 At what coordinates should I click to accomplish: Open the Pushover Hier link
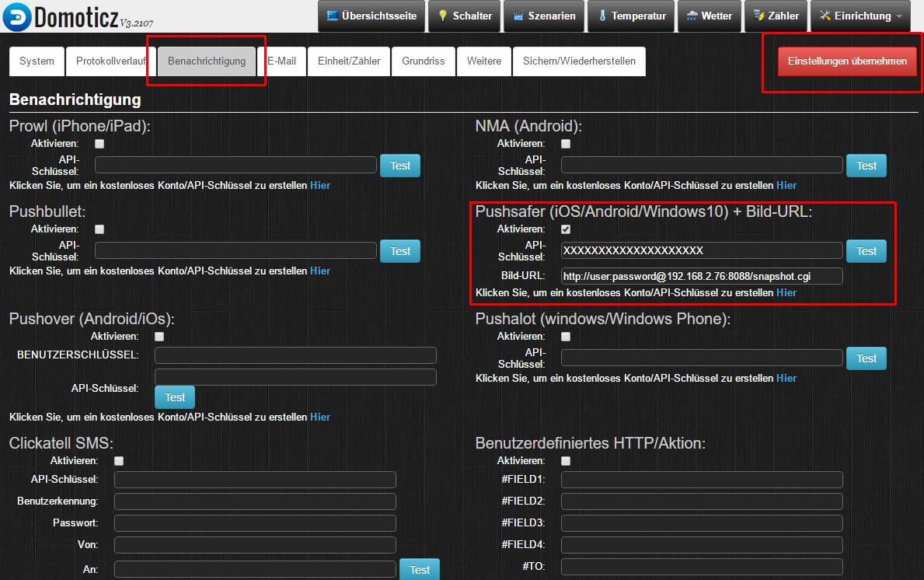coord(320,417)
